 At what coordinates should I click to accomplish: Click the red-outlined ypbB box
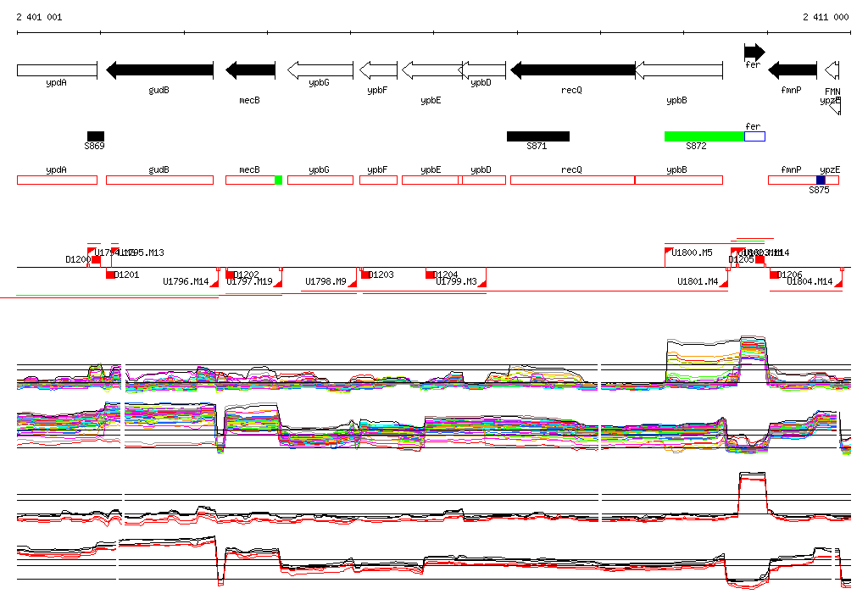click(679, 180)
